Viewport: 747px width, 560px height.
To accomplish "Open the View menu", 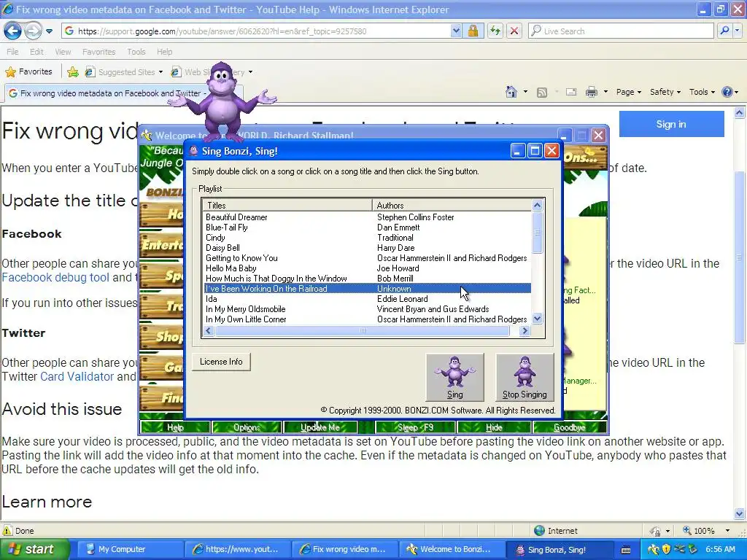I will (x=63, y=52).
